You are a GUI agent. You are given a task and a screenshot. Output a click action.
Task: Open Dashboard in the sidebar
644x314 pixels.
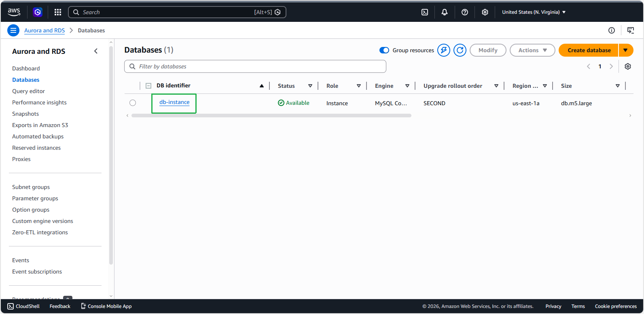click(x=26, y=68)
